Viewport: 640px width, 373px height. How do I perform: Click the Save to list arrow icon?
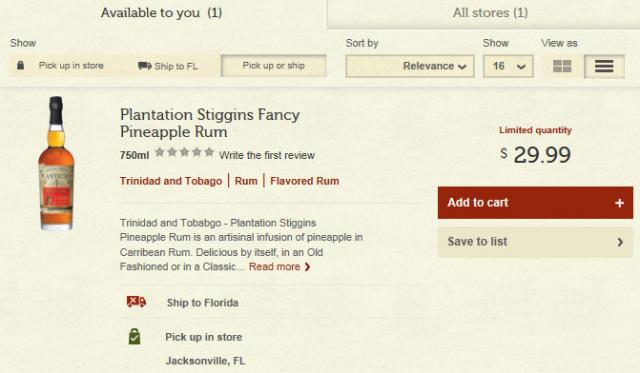[620, 242]
